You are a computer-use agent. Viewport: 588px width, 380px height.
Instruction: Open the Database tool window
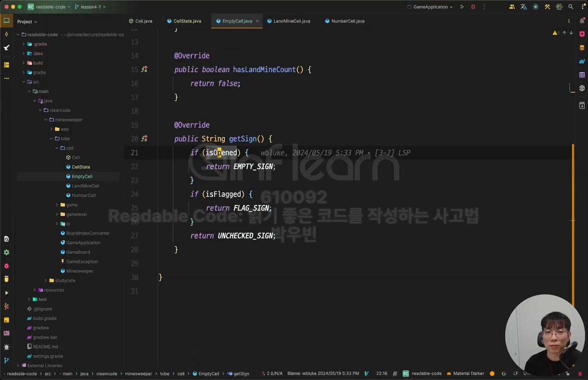(582, 47)
